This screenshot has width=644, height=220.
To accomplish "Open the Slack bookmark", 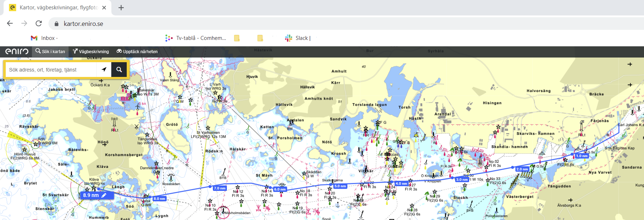I will point(298,38).
